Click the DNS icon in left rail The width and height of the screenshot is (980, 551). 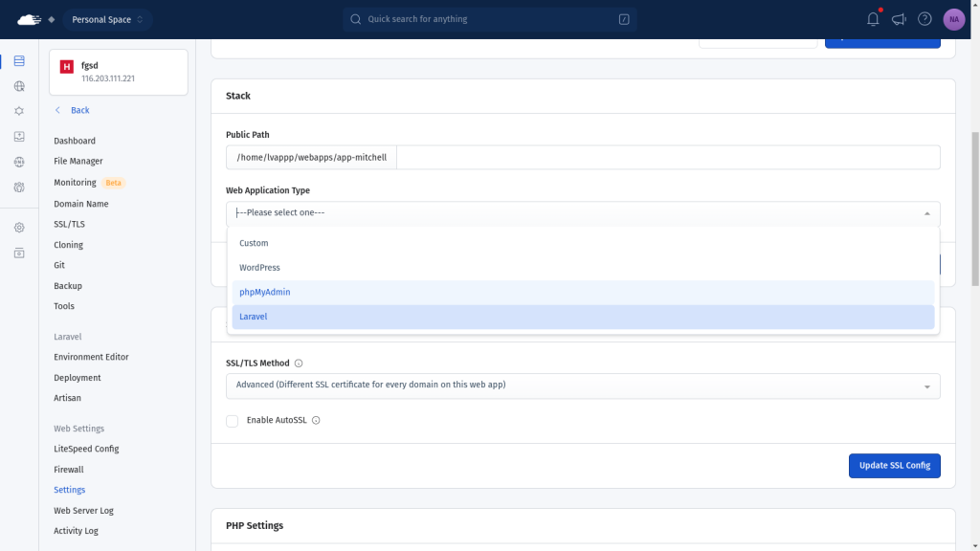pos(19,162)
